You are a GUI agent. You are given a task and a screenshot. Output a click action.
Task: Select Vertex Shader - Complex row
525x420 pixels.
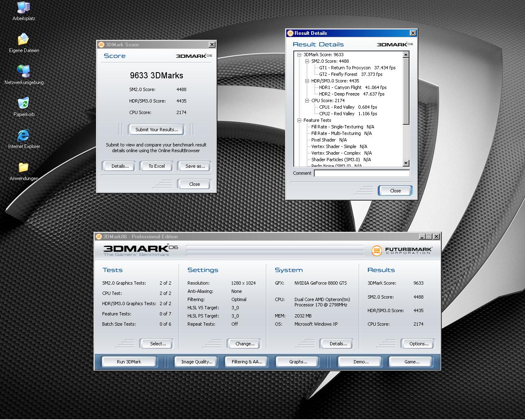pyautogui.click(x=341, y=153)
